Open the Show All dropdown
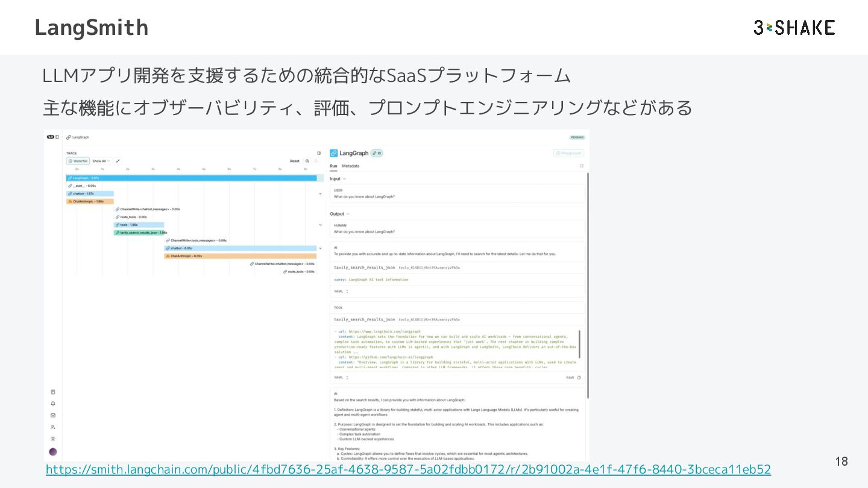The height and width of the screenshot is (488, 868). click(101, 161)
